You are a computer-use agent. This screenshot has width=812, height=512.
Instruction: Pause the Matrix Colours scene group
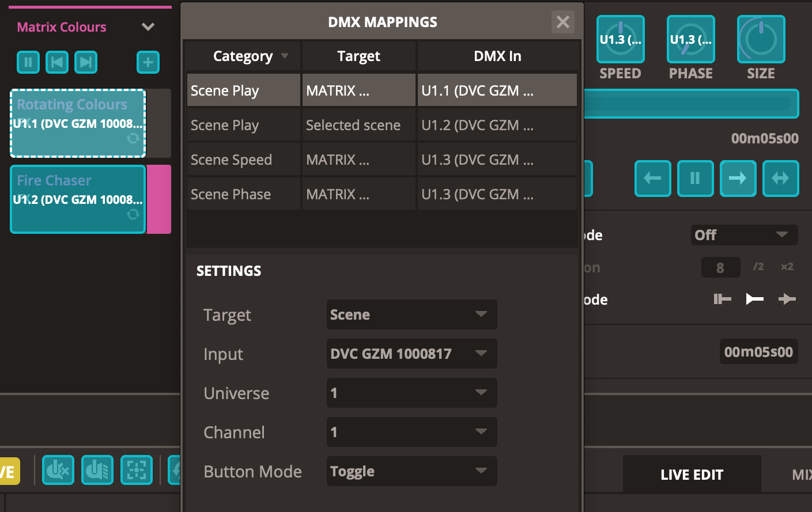(x=28, y=62)
